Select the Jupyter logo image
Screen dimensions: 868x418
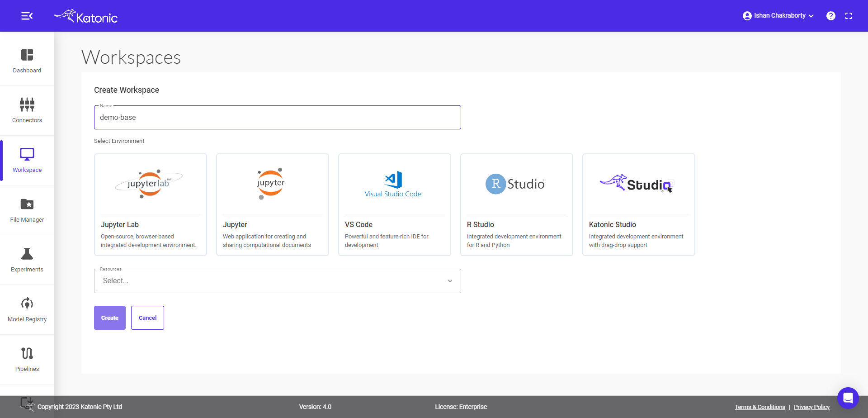pos(271,184)
